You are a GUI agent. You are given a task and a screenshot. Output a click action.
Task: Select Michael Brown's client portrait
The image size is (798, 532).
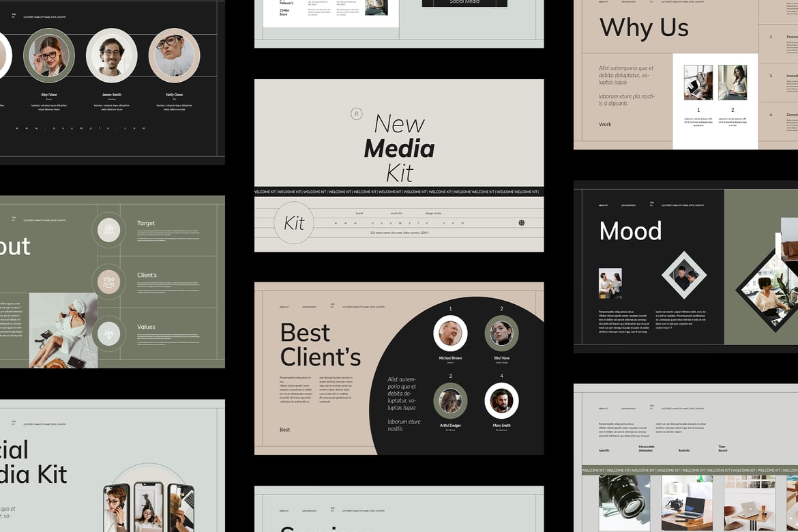pyautogui.click(x=450, y=333)
